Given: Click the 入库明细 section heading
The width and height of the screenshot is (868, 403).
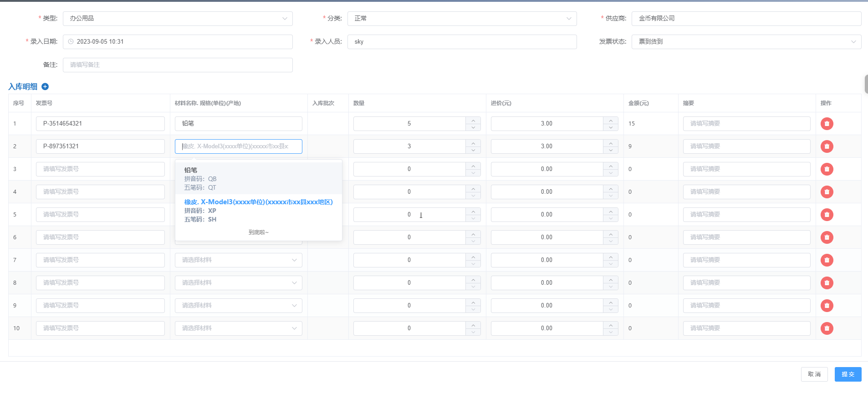Looking at the screenshot, I should (x=23, y=86).
